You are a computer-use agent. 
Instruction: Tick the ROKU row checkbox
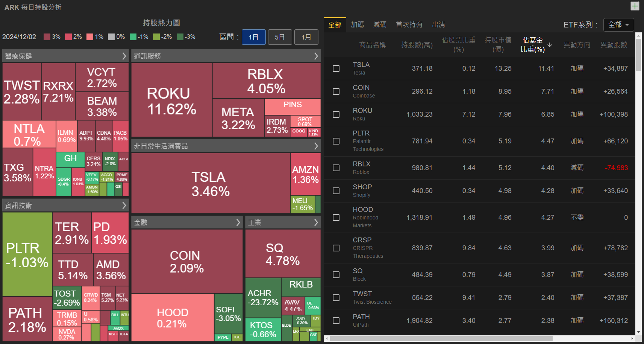(x=336, y=114)
